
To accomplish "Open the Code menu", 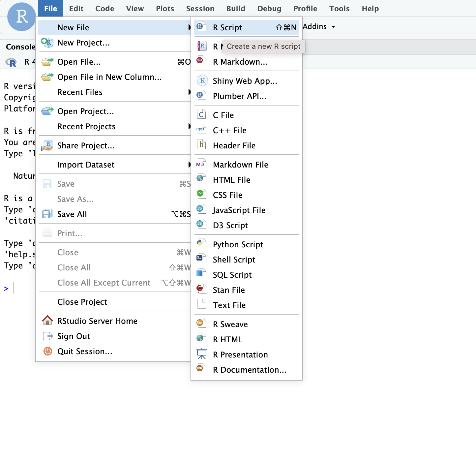I will [x=105, y=9].
